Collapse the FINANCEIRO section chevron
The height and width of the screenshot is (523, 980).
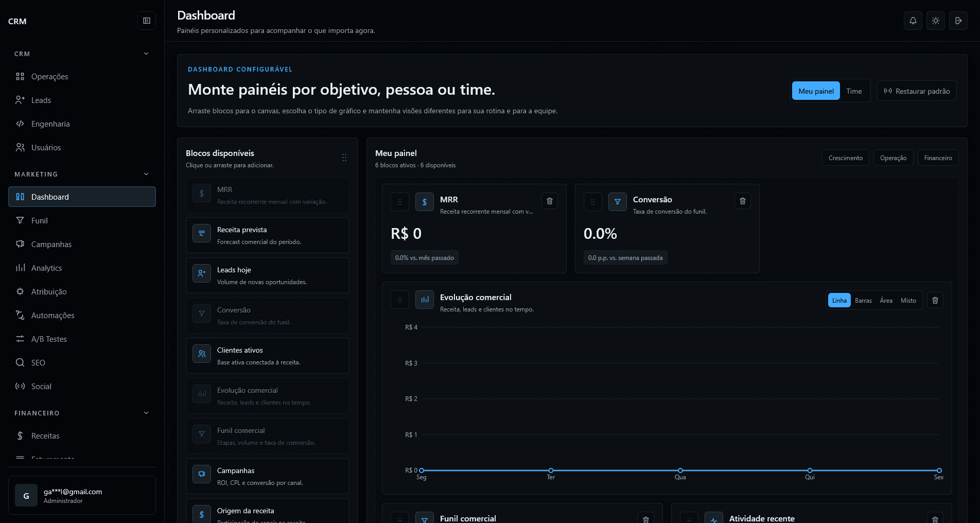pyautogui.click(x=146, y=413)
